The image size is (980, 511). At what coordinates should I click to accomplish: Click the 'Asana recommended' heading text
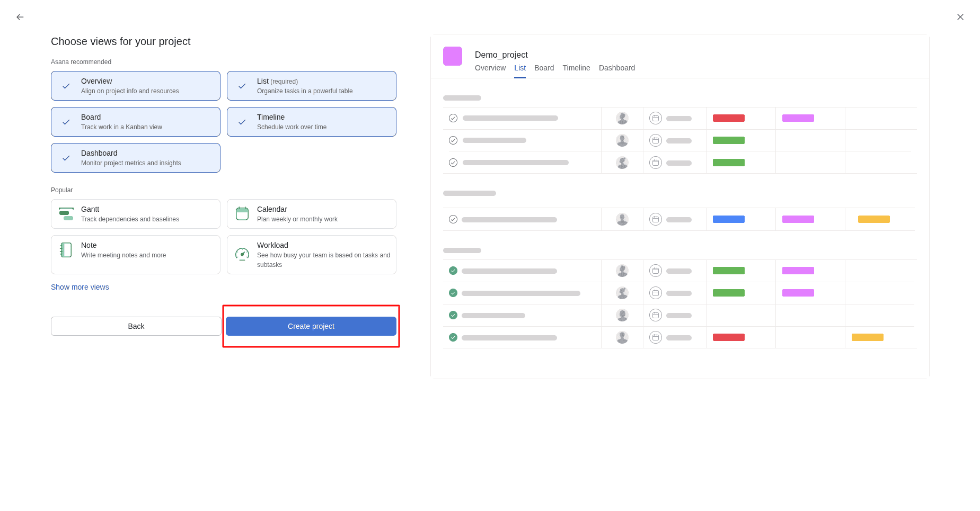tap(81, 62)
